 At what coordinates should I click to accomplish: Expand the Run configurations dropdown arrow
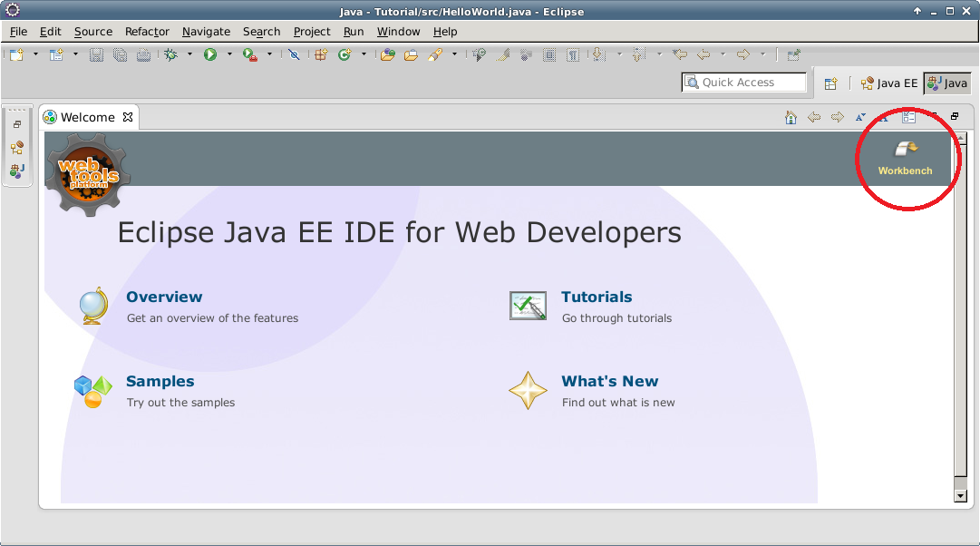[x=229, y=54]
